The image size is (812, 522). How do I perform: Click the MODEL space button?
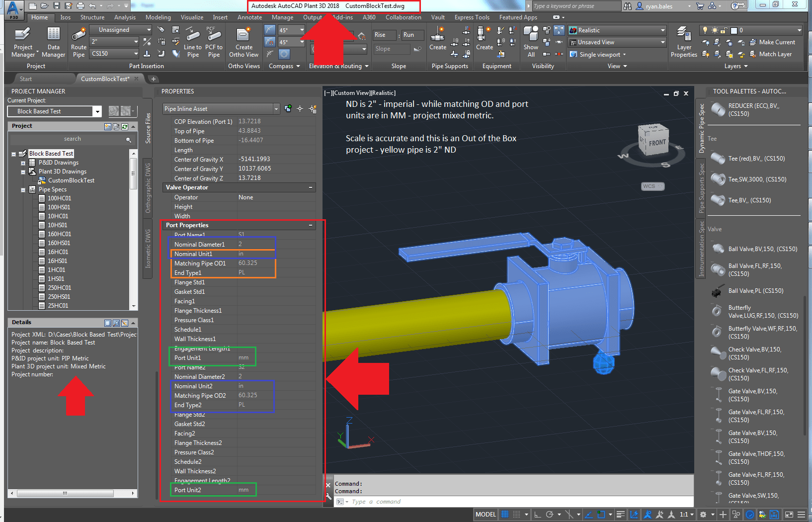(486, 515)
